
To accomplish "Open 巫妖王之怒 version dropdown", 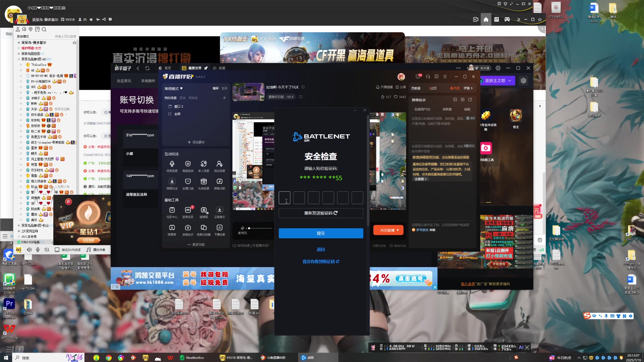I will tap(497, 80).
